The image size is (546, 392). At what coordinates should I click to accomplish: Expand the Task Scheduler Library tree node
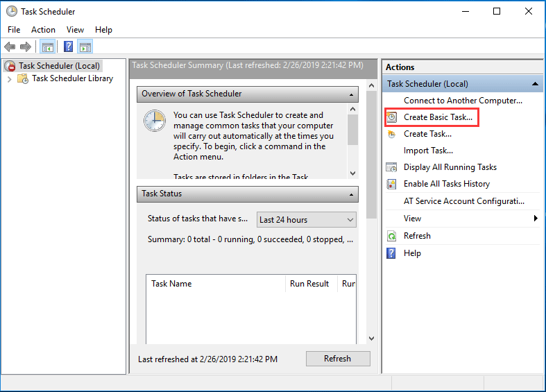coord(10,79)
